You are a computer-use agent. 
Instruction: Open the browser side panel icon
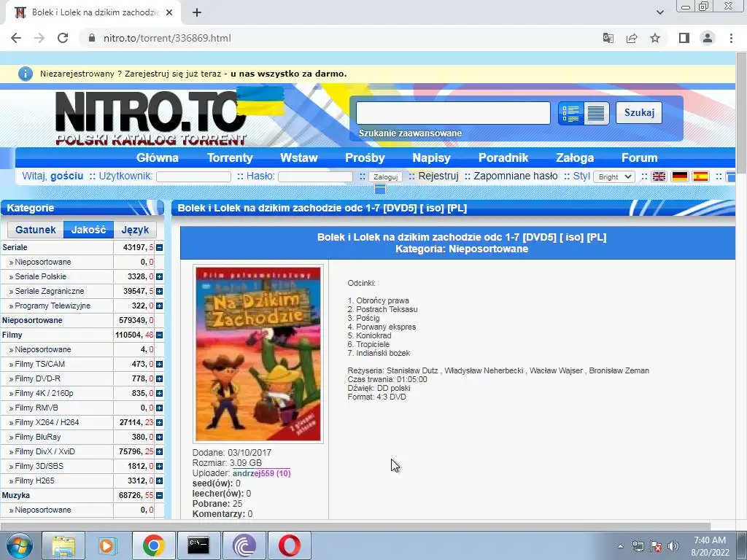coord(684,38)
